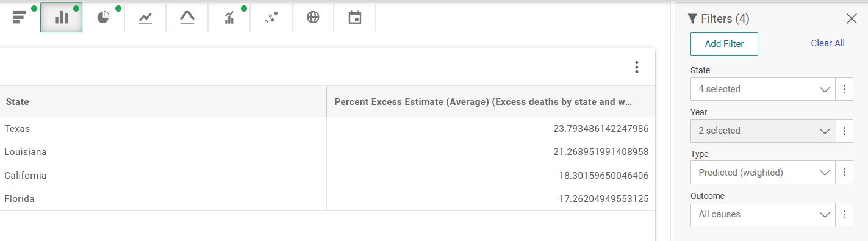This screenshot has width=868, height=241.
Task: Open Year filter kebab menu
Action: (844, 131)
